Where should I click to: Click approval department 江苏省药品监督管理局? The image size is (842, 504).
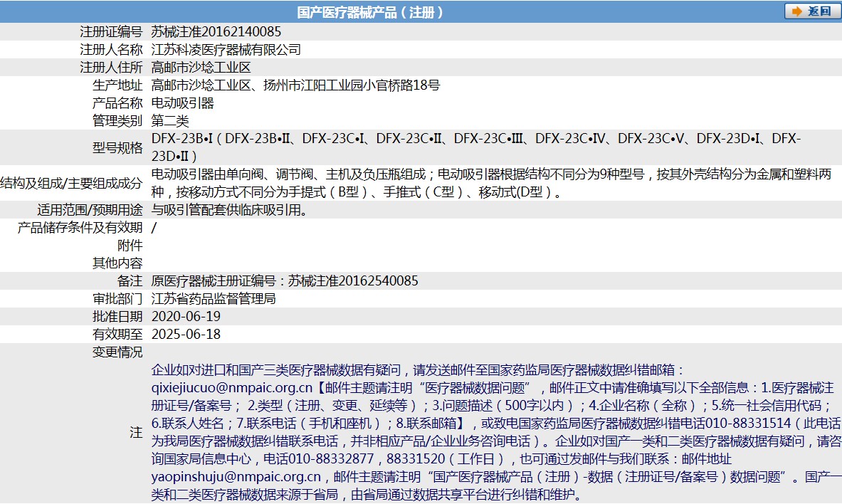(214, 298)
